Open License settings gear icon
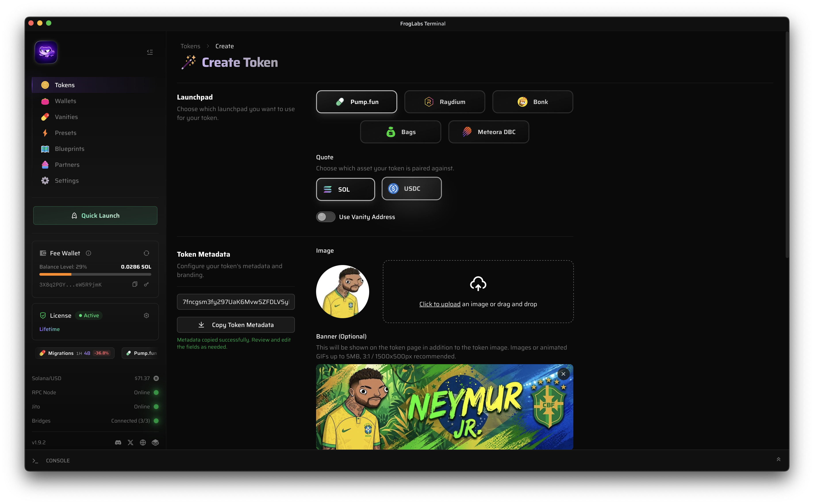814x504 pixels. click(146, 316)
